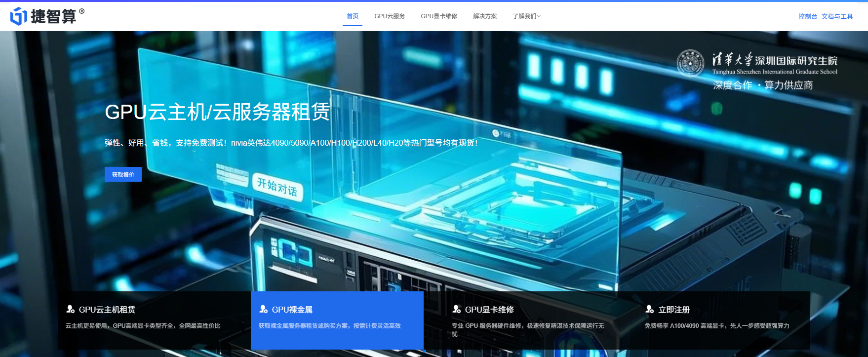868x357 pixels.
Task: Open the 解决方案 navigation item
Action: pyautogui.click(x=485, y=16)
